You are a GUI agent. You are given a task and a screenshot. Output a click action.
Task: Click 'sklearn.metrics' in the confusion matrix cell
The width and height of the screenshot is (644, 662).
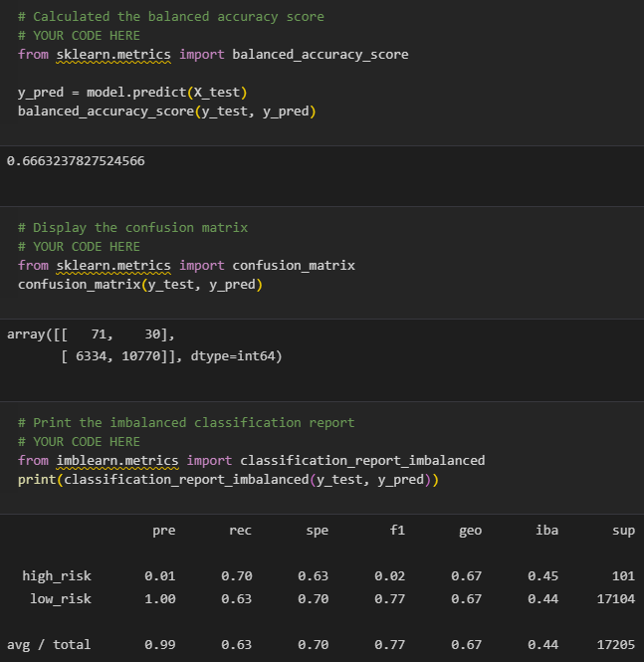click(x=113, y=266)
